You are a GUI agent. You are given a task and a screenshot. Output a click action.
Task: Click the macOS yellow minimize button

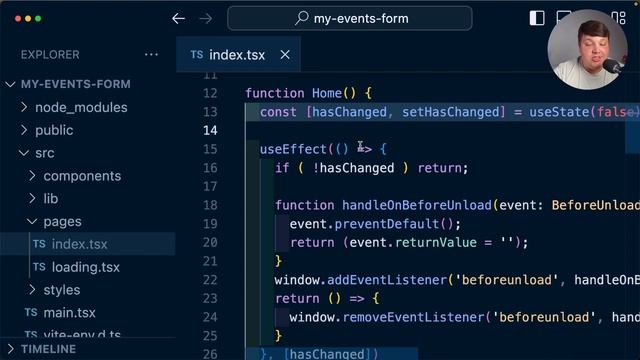point(28,18)
